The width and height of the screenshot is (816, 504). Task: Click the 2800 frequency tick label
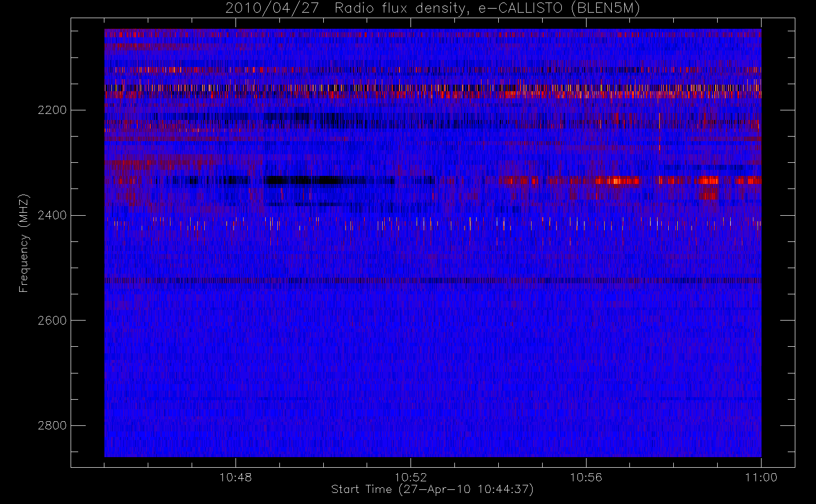coord(52,425)
